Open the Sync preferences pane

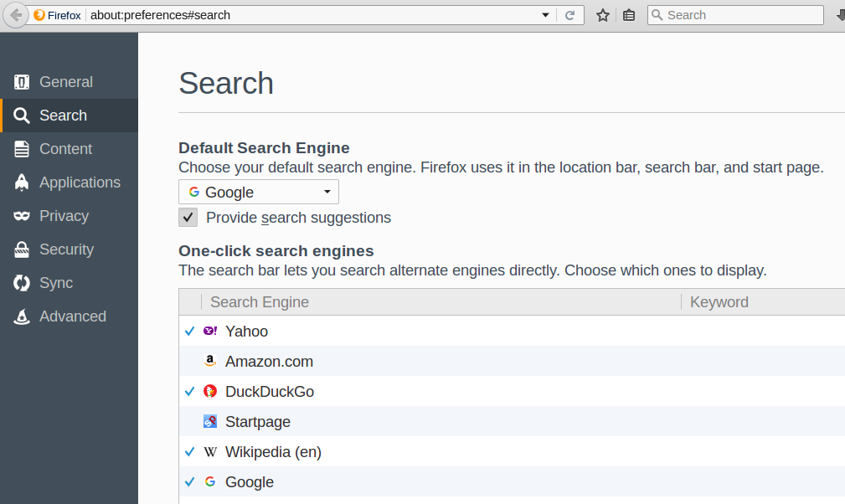(69, 282)
